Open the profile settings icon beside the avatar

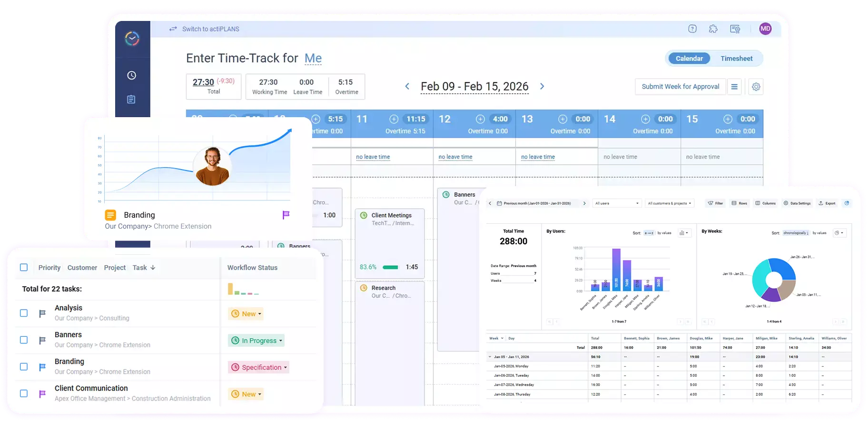coord(735,29)
